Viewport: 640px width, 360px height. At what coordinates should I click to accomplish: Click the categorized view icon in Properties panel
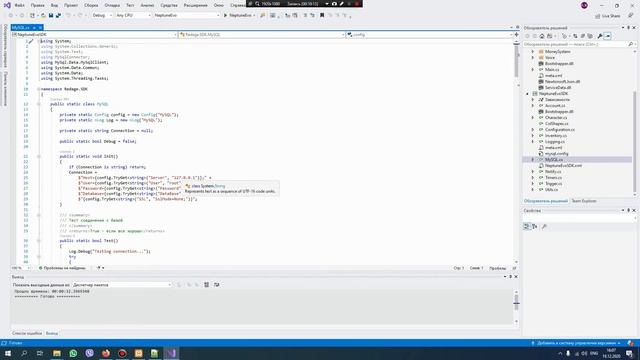(x=527, y=227)
